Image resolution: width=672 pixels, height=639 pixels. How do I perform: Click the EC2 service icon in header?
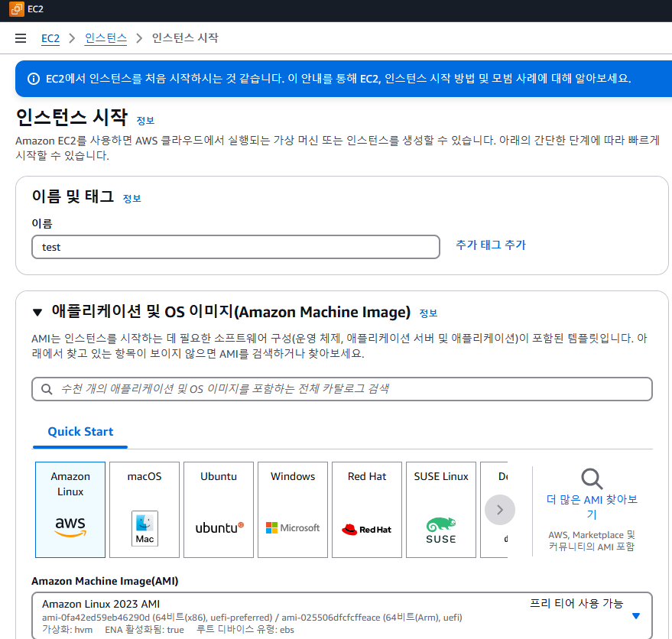(17, 8)
